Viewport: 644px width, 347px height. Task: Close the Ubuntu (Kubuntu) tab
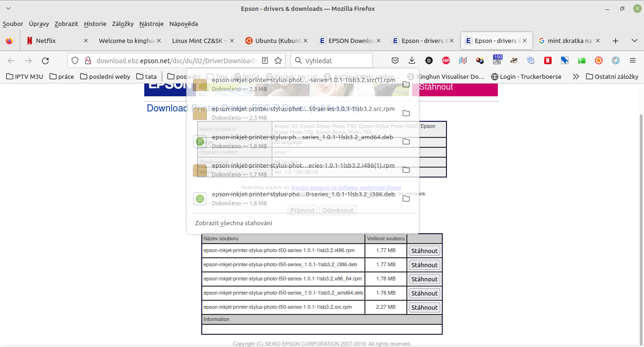point(307,41)
